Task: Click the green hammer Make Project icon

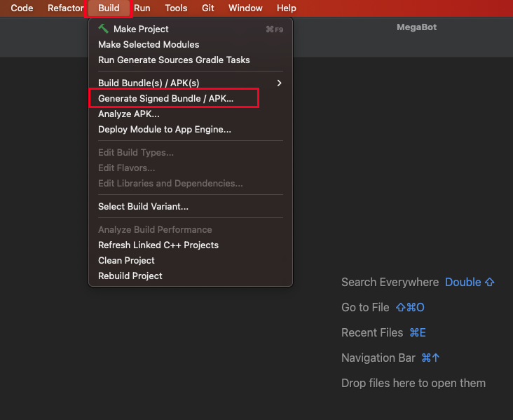Action: pyautogui.click(x=104, y=29)
